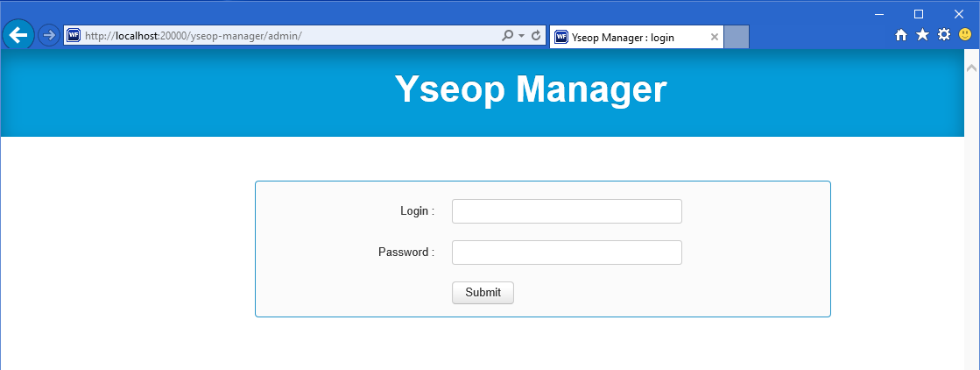Open a new tab with blank tab button
This screenshot has width=980, height=370.
click(x=737, y=37)
